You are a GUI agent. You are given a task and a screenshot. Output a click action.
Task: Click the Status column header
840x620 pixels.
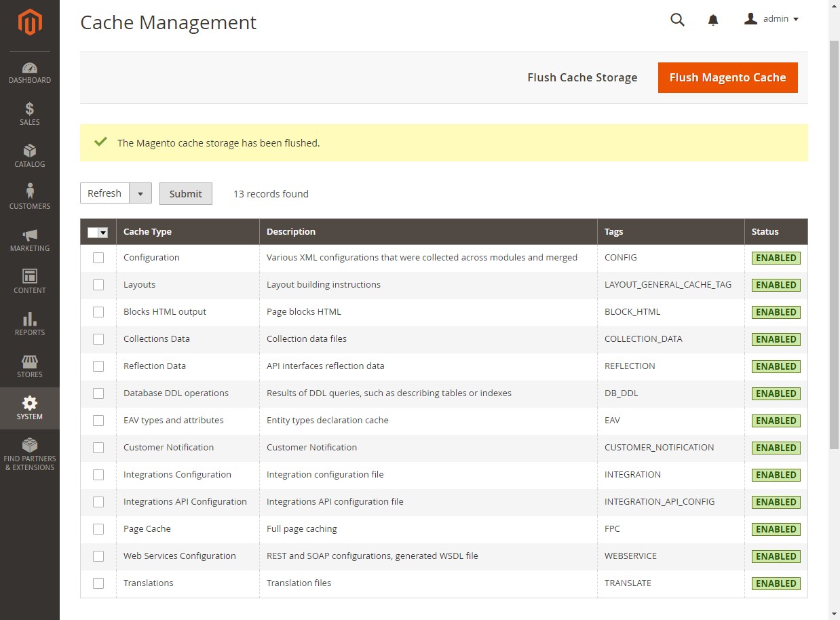point(776,232)
